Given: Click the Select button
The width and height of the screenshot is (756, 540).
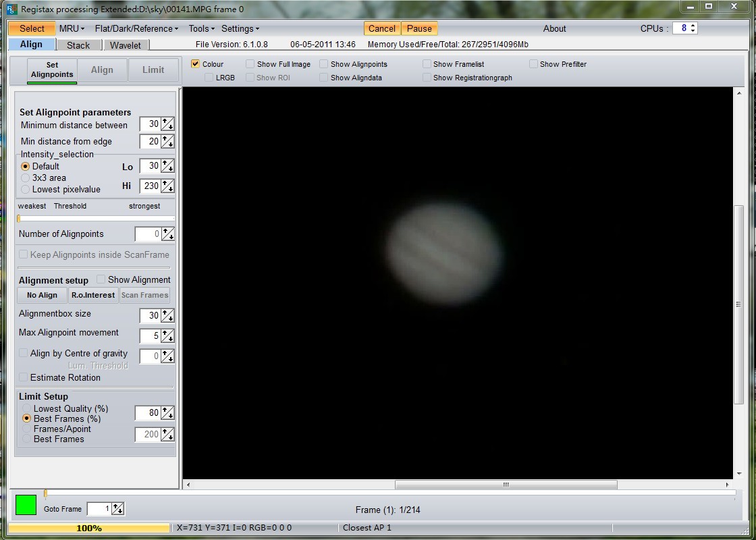Looking at the screenshot, I should pyautogui.click(x=32, y=28).
